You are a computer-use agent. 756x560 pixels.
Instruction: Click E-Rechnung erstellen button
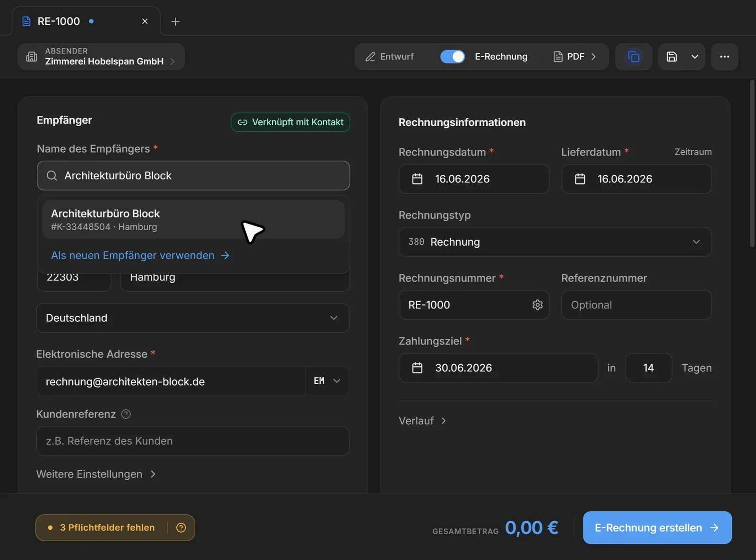(657, 528)
